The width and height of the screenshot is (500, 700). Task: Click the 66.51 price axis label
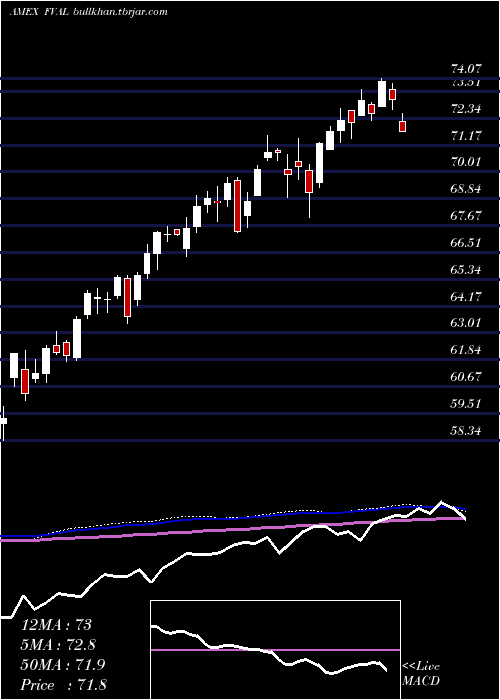pos(466,243)
